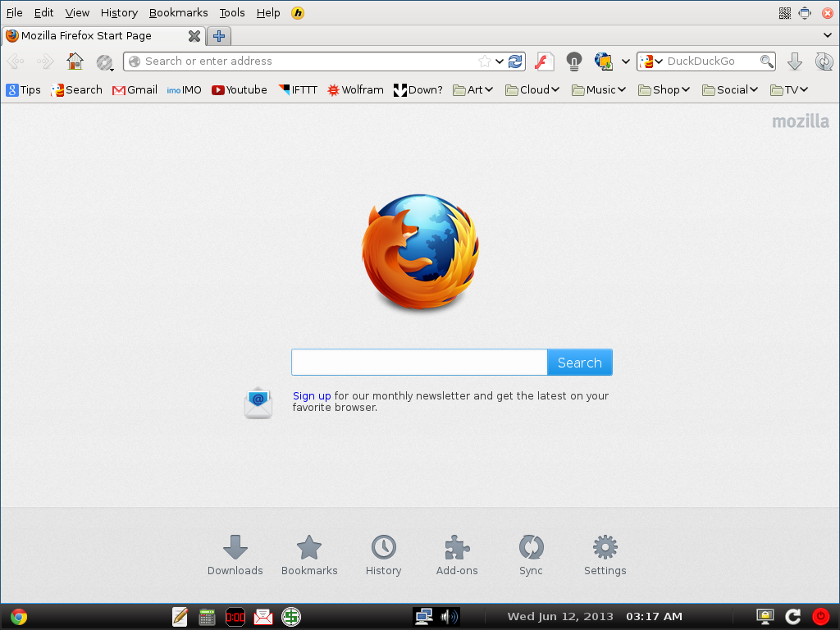Click the QR code icon in the top right
Image resolution: width=840 pixels, height=630 pixels.
(x=785, y=13)
